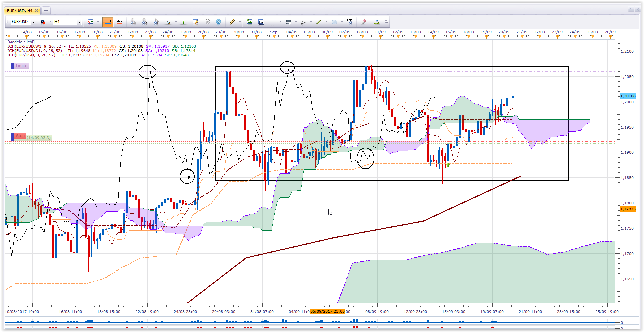This screenshot has width=644, height=332.
Task: Select the ruler measurement tool
Action: coord(232,22)
